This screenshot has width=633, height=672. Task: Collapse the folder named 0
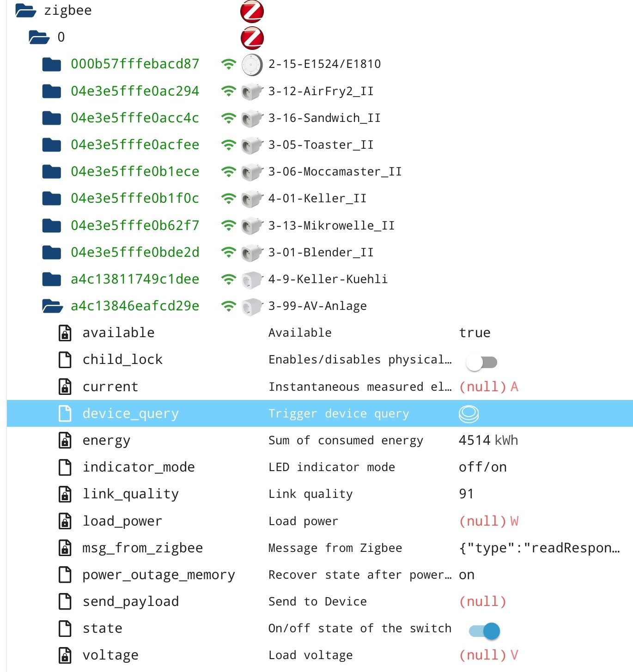point(39,37)
